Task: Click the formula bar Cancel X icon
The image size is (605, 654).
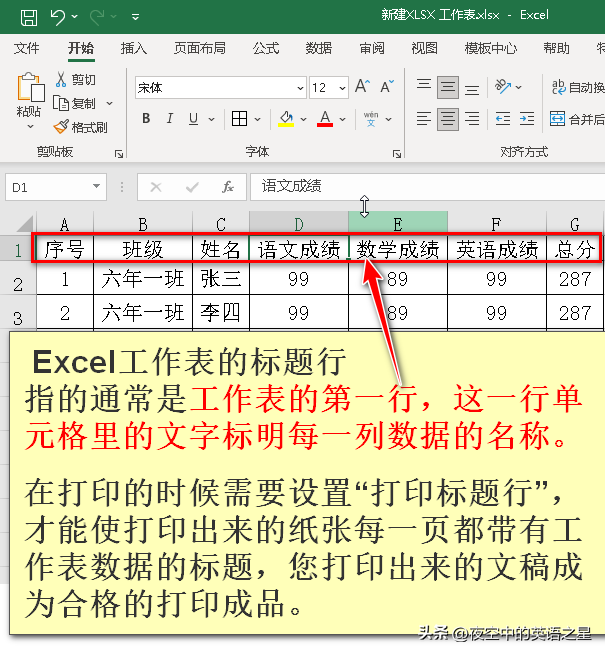Action: coord(156,187)
